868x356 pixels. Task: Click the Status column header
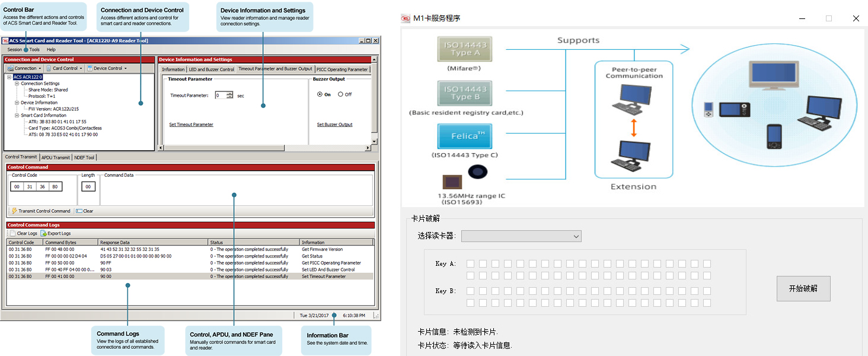254,243
